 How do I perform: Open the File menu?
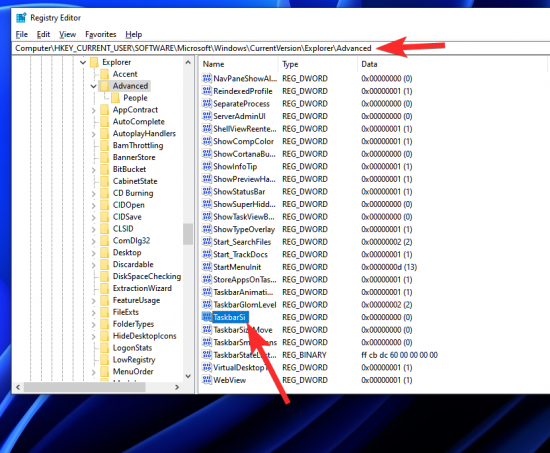(22, 34)
